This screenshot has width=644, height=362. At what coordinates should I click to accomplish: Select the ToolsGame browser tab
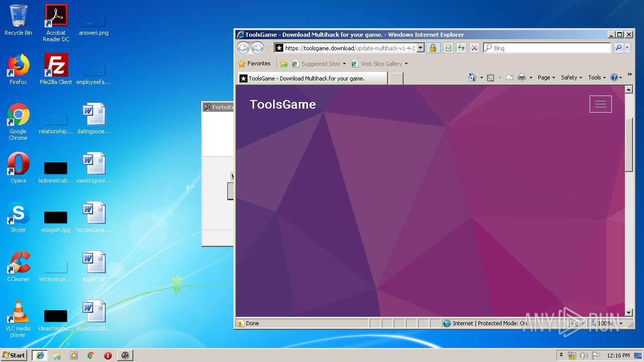[312, 78]
